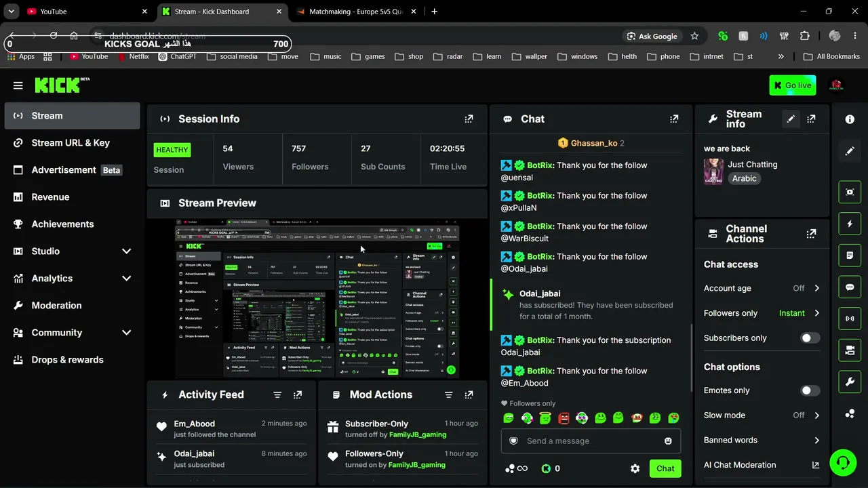Viewport: 868px width, 488px height.
Task: Edit Stream info with pencil icon
Action: (x=791, y=119)
